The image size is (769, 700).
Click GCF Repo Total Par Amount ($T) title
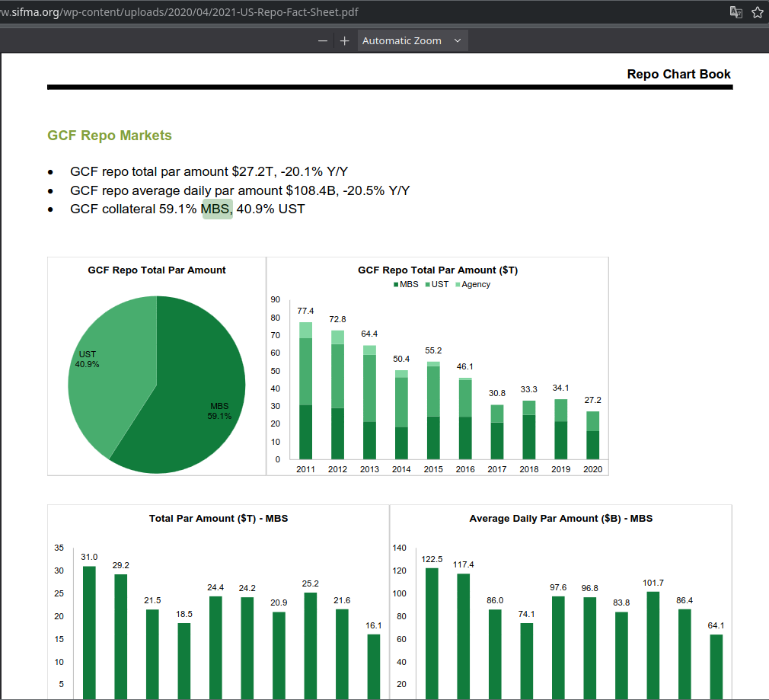pos(438,270)
